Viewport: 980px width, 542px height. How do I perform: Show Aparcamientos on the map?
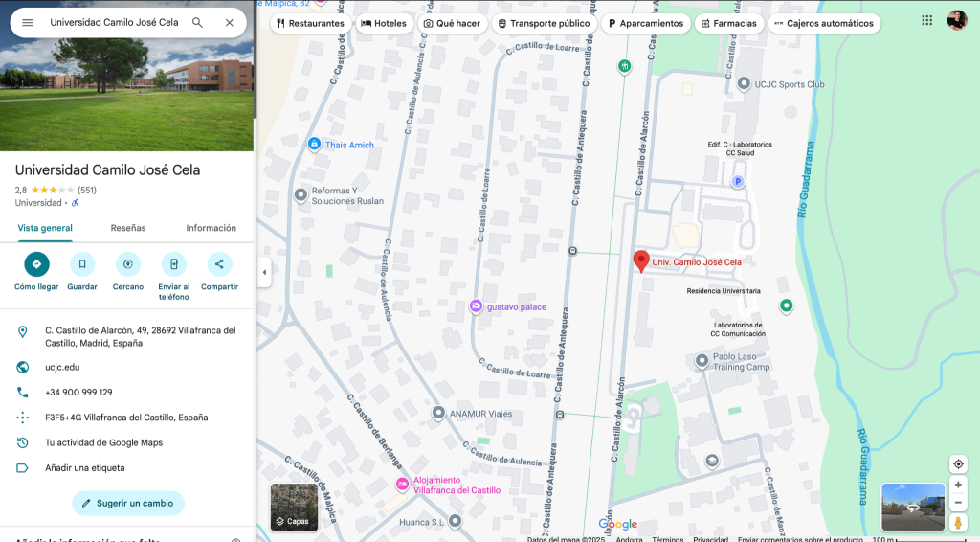[646, 23]
